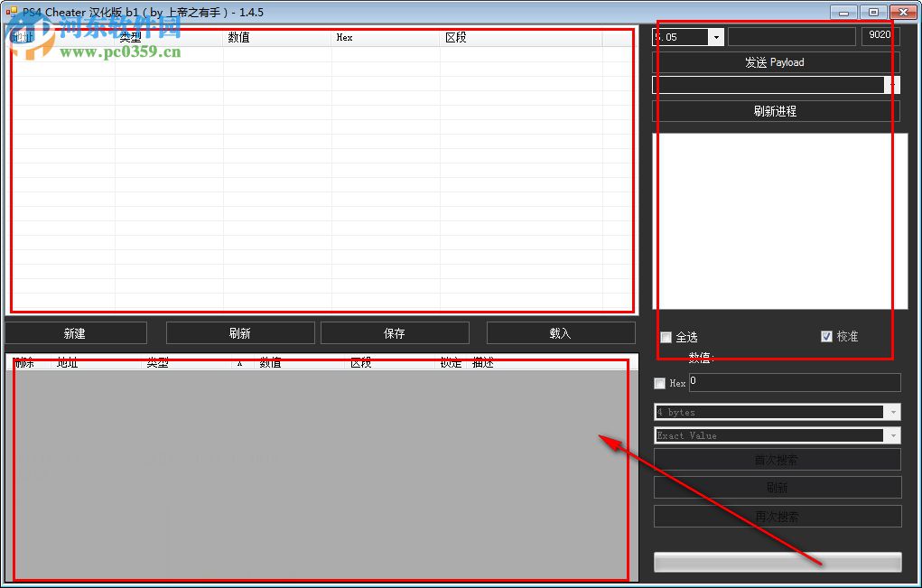This screenshot has height=588, width=922.
Task: Open the Exact Value compare type dropdown
Action: pos(893,435)
